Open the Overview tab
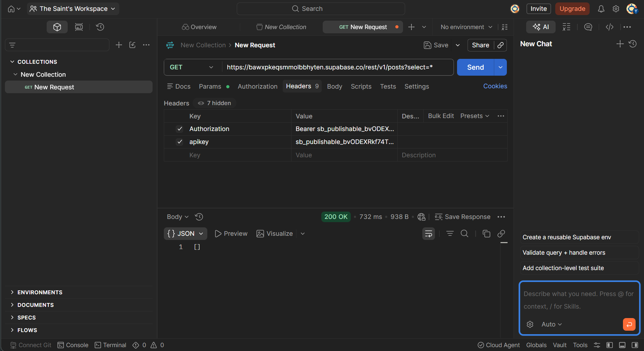 coord(199,27)
